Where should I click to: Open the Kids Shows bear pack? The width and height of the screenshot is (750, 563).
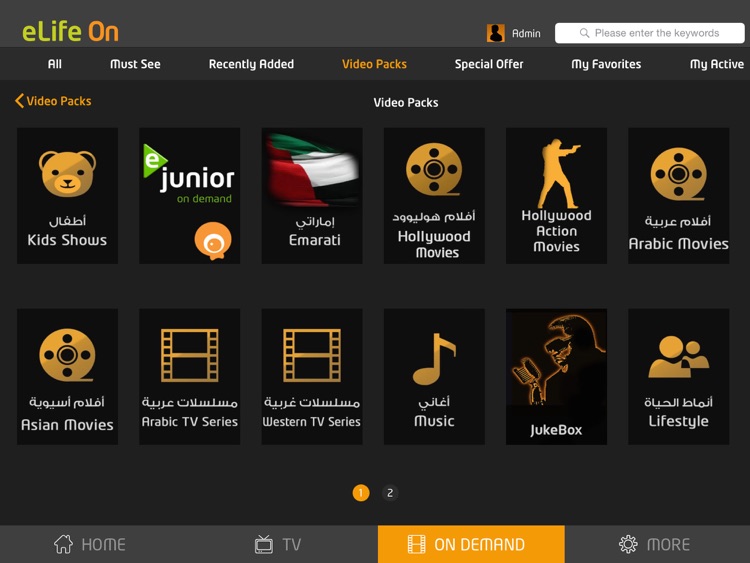pos(67,196)
